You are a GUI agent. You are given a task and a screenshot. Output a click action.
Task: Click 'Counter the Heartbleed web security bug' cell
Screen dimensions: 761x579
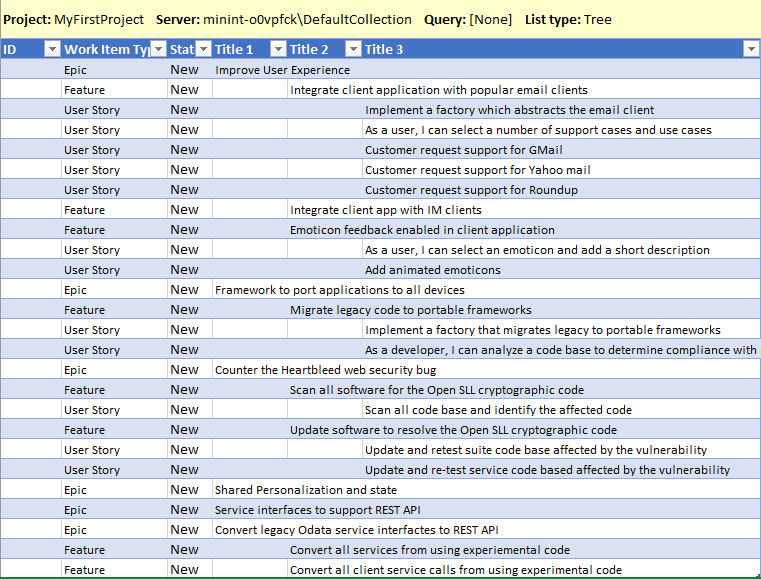point(325,370)
